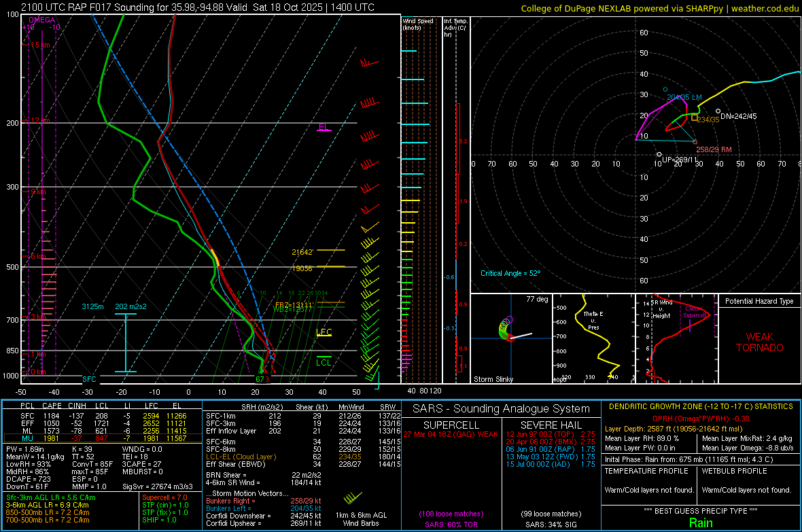This screenshot has height=532, width=802.
Task: Select the 'SFC-1km' shear row
Action: coord(303,416)
